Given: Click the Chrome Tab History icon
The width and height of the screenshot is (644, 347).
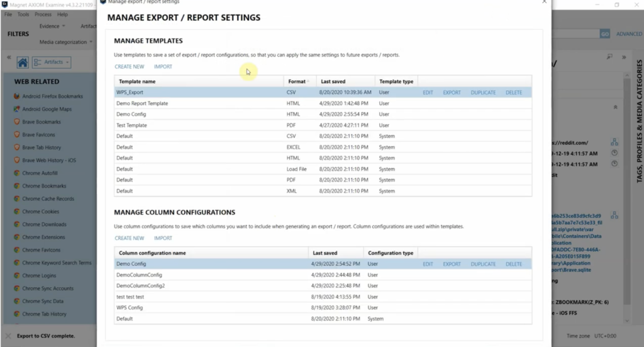Looking at the screenshot, I should click(x=17, y=314).
